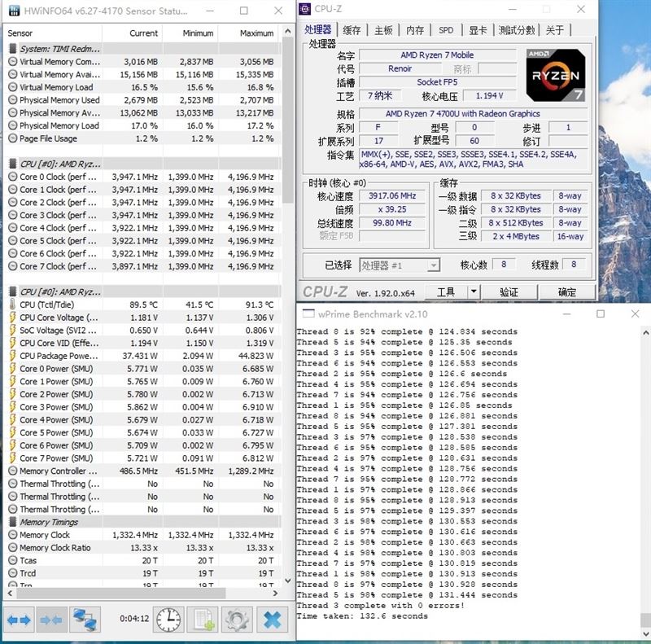Click clock icon beside Core 0 Clock row
This screenshot has height=644, width=651.
(x=13, y=177)
